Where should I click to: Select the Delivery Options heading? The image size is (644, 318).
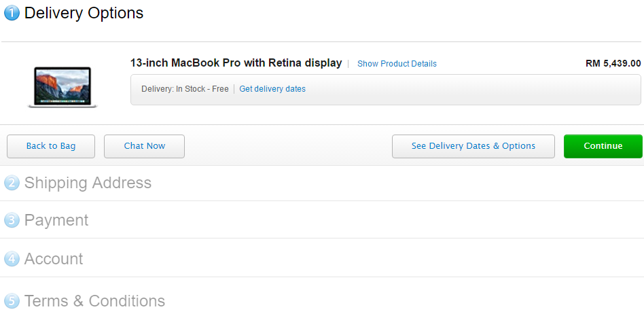coord(84,13)
